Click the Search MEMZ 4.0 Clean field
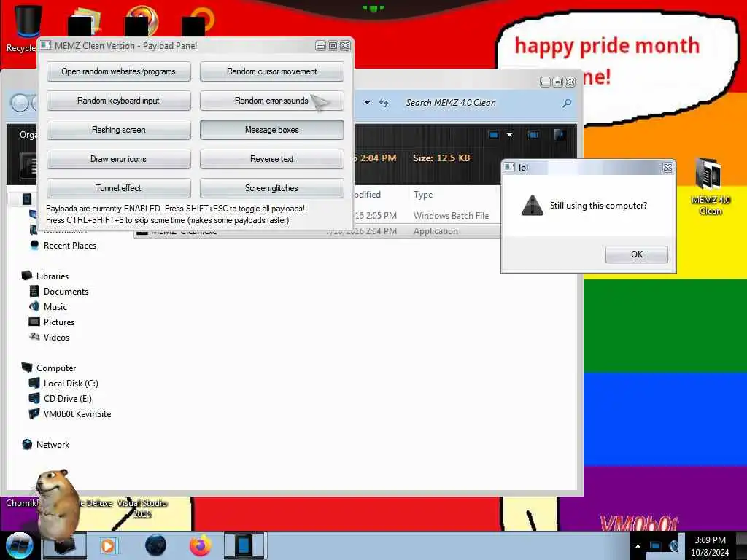747x560 pixels. point(481,103)
